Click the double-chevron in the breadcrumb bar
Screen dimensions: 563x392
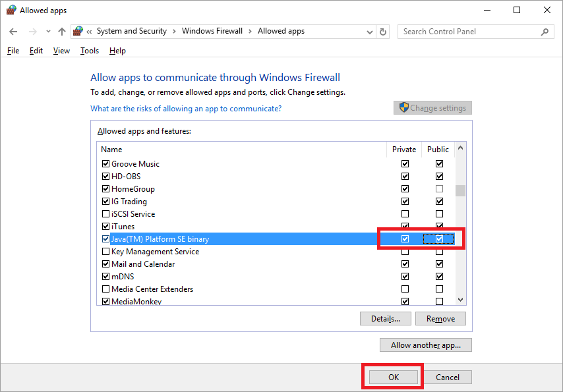tap(88, 31)
